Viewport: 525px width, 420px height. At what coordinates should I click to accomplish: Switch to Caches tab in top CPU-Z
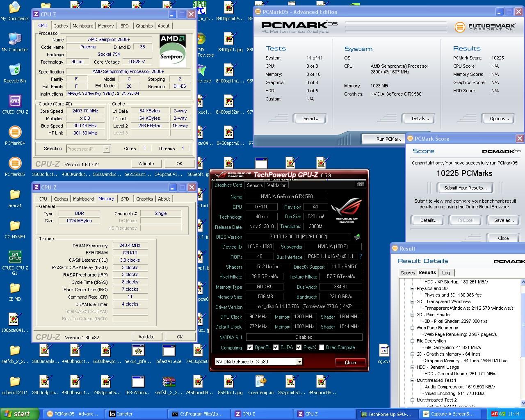point(61,26)
